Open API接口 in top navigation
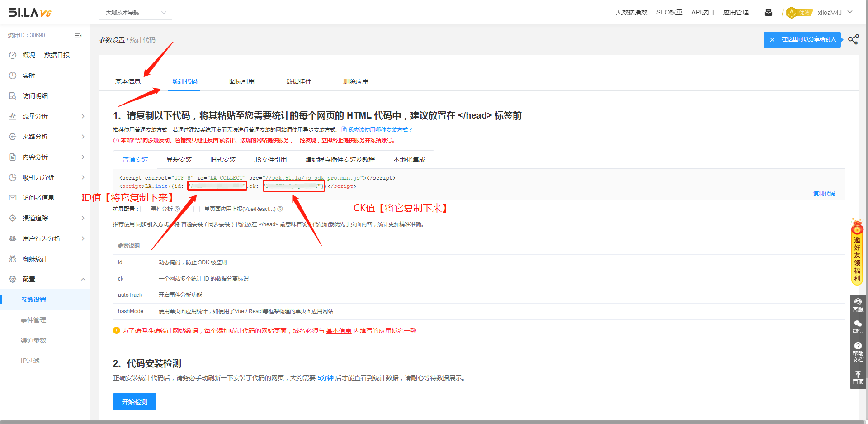 [703, 12]
